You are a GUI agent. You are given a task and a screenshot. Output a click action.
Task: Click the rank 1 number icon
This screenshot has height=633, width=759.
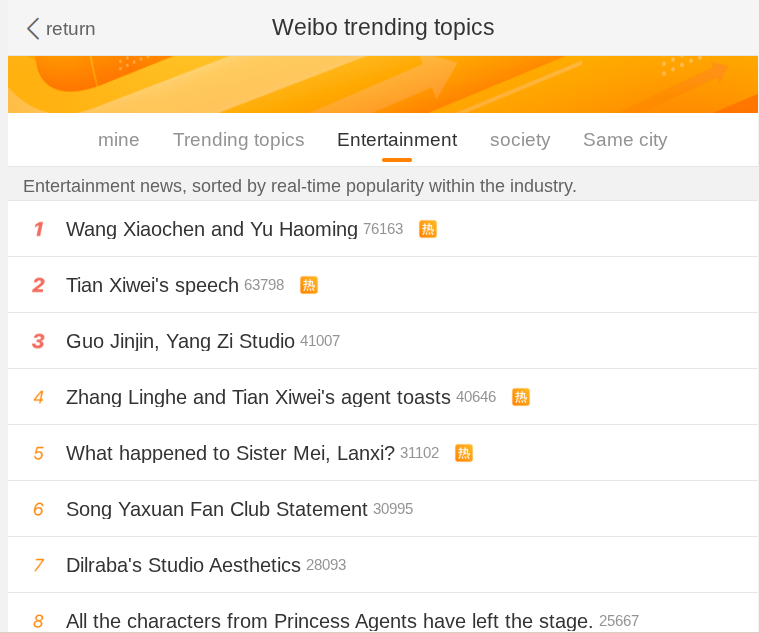[38, 229]
